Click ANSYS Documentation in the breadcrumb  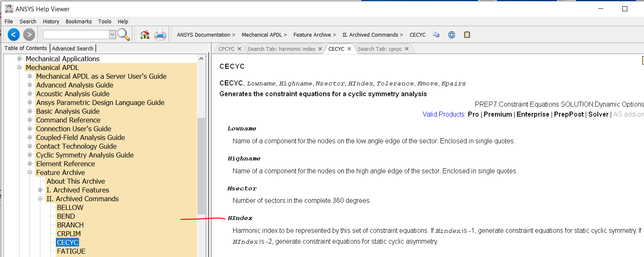(x=204, y=35)
